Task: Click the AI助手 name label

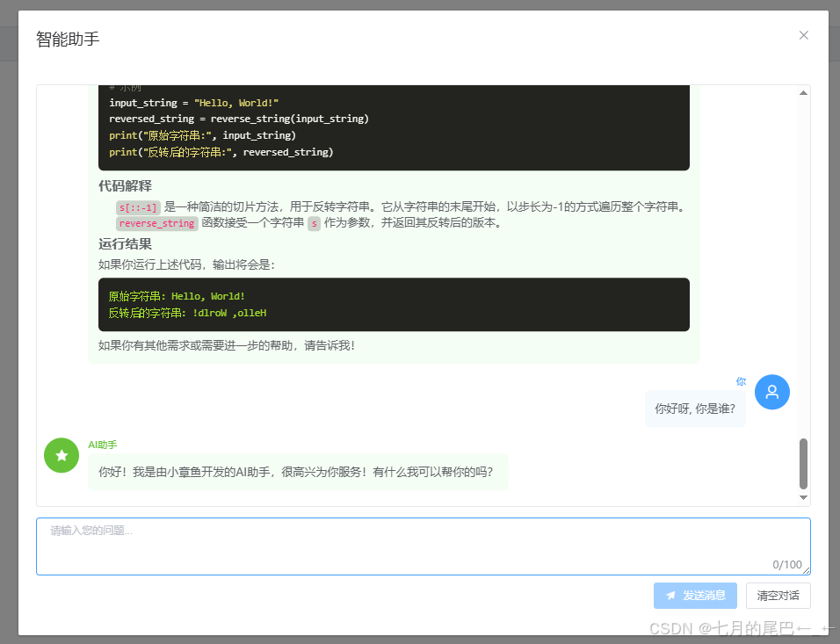Action: (x=102, y=445)
